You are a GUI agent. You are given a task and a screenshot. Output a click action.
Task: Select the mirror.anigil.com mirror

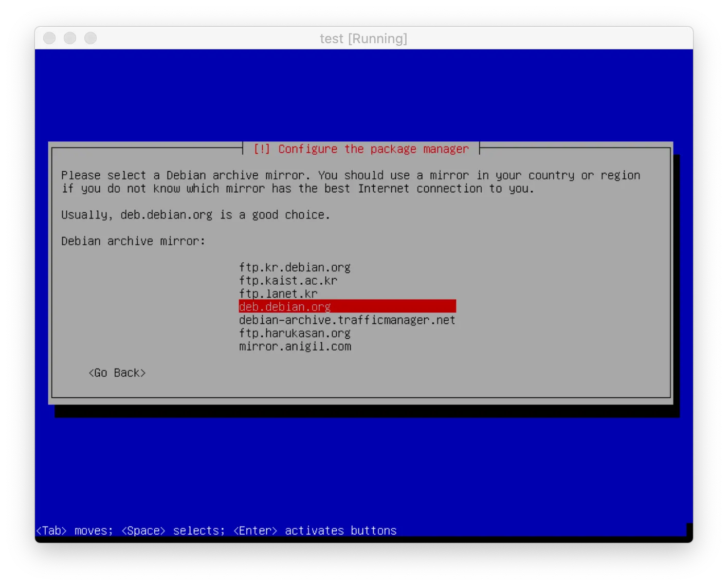295,346
